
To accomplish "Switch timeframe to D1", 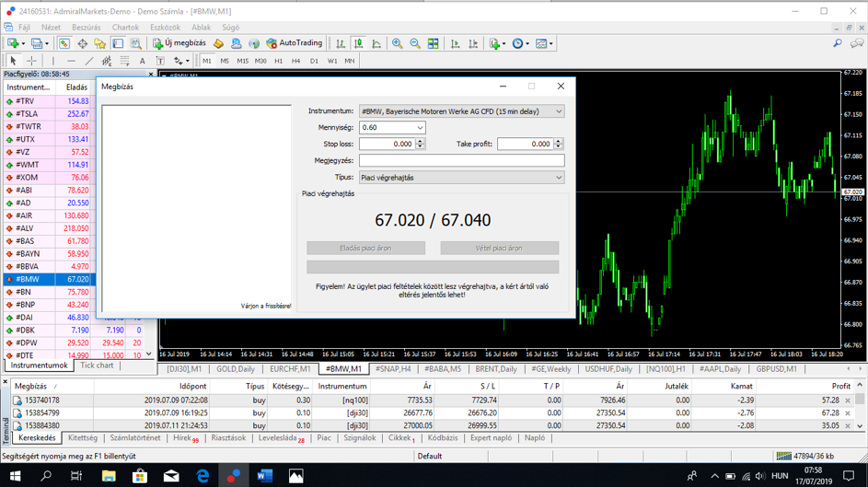I will tap(314, 61).
